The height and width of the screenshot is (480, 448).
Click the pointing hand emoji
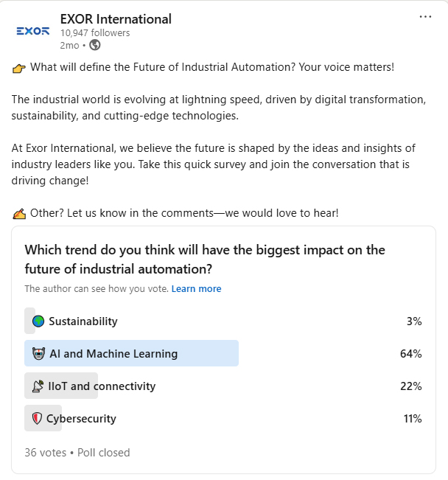click(19, 68)
